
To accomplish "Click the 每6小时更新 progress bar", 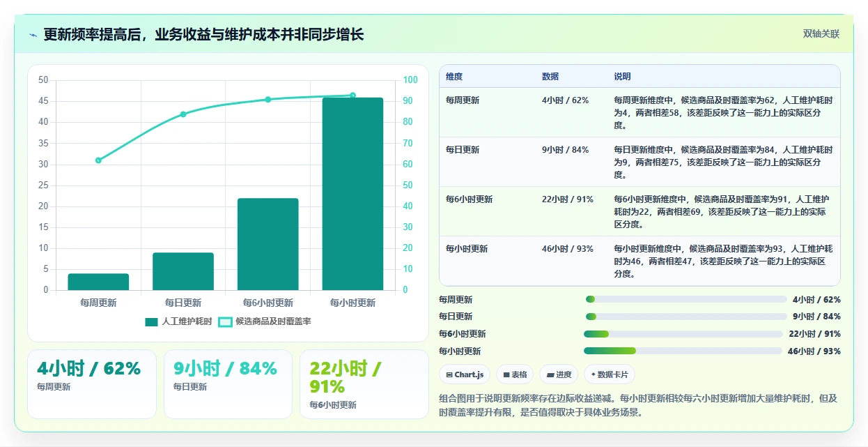I will click(683, 334).
